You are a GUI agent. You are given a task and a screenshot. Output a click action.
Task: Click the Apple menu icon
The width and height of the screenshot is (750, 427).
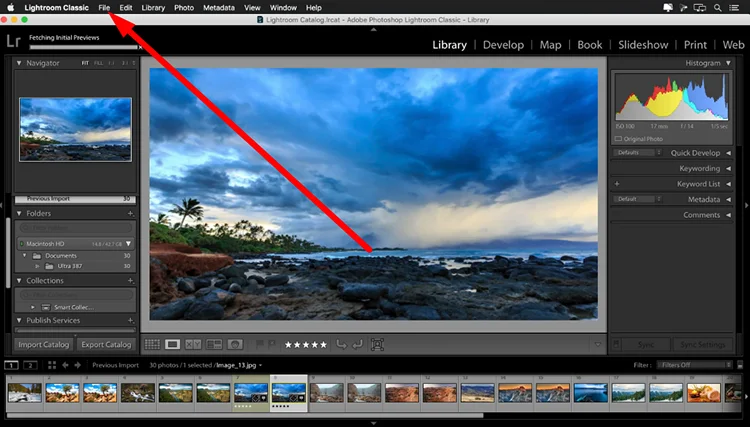11,7
